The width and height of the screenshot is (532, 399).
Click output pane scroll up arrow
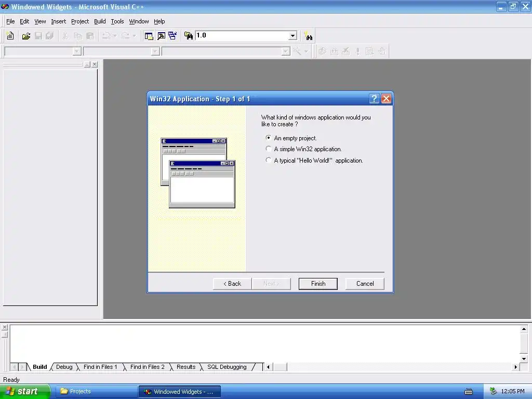(x=524, y=329)
